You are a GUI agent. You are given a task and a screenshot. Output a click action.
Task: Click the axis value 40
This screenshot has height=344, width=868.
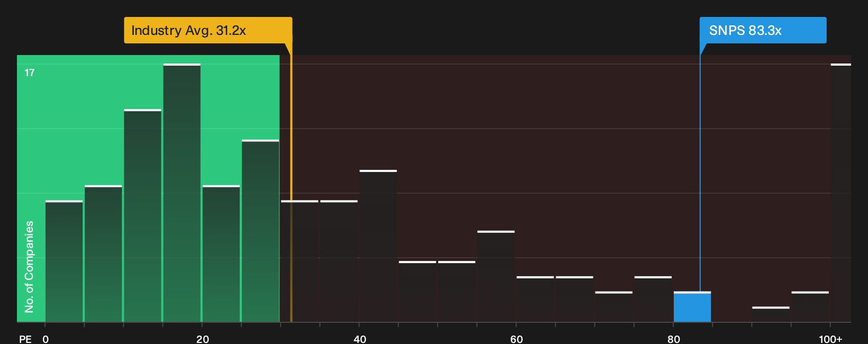(359, 339)
